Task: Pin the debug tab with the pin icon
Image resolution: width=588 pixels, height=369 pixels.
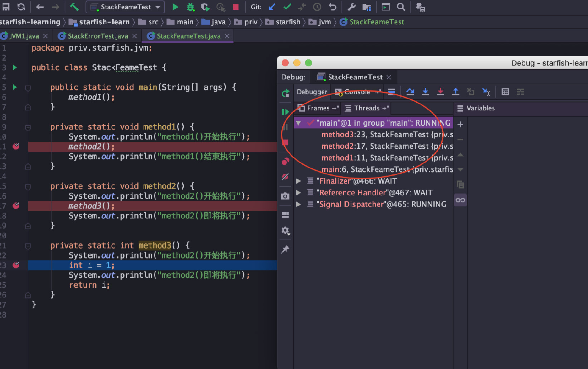Action: click(285, 249)
